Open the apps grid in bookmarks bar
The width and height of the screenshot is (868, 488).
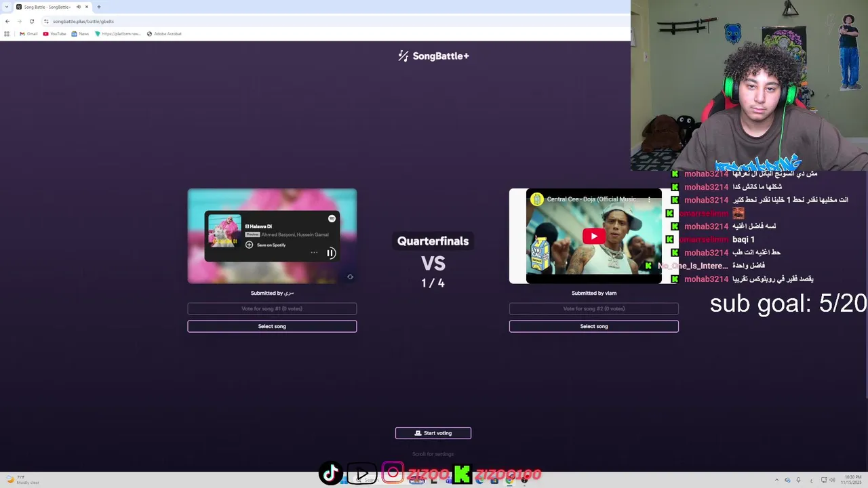tap(7, 33)
